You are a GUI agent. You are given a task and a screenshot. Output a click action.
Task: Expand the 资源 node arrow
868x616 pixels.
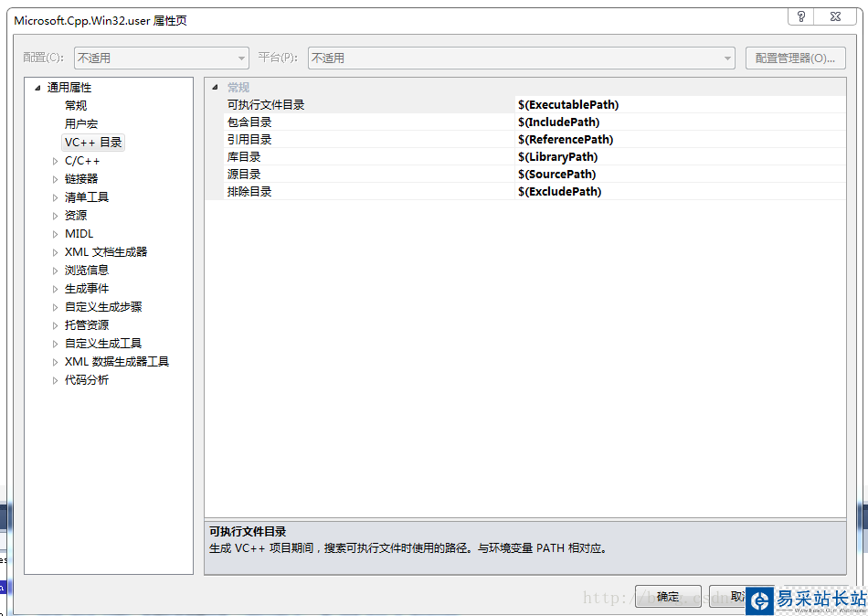click(x=55, y=216)
